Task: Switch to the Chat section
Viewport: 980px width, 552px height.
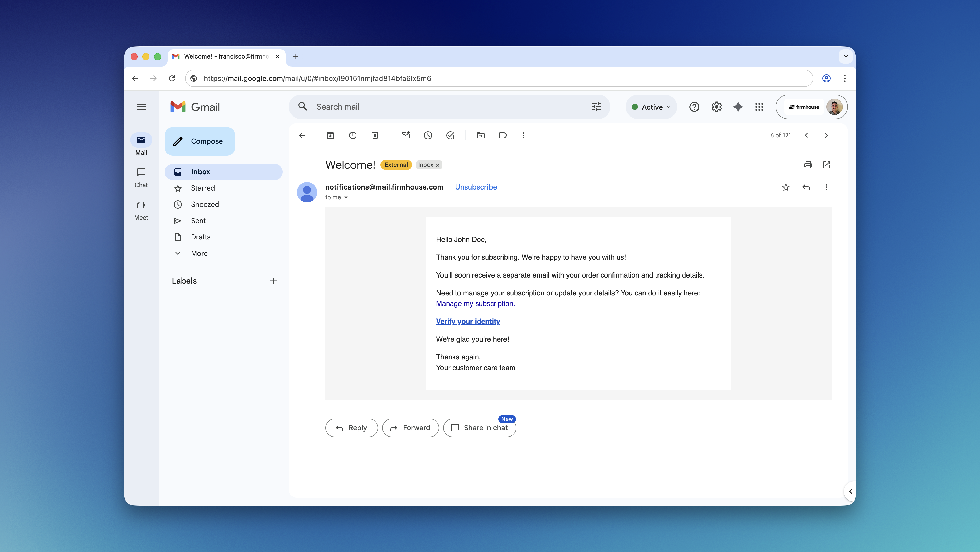Action: [x=141, y=177]
